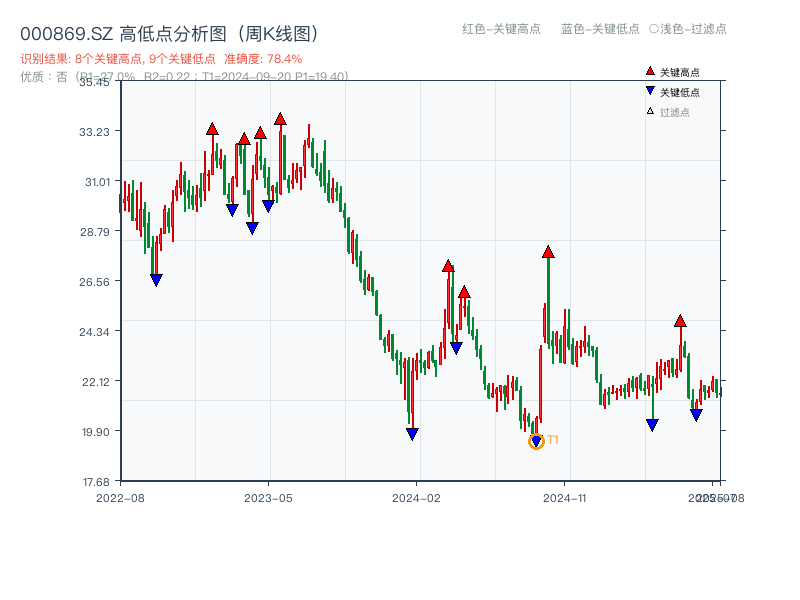Screen dimensions: 800x600
Task: Click the chart title 000869.SZ 高低点分析图
Action: [x=170, y=34]
